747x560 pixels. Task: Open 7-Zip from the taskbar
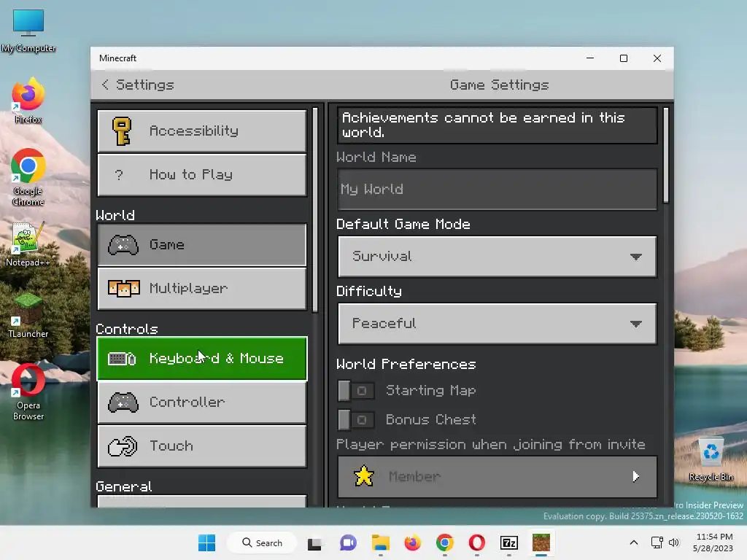click(508, 542)
